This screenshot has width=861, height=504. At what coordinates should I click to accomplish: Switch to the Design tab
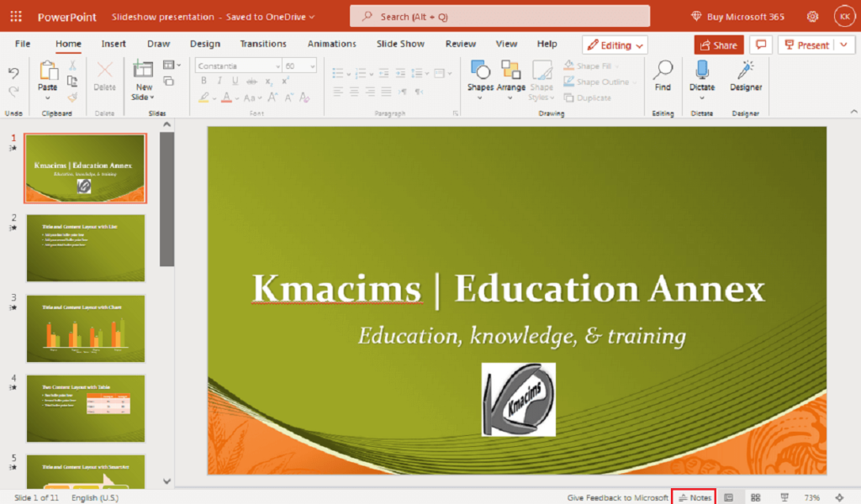pos(205,44)
